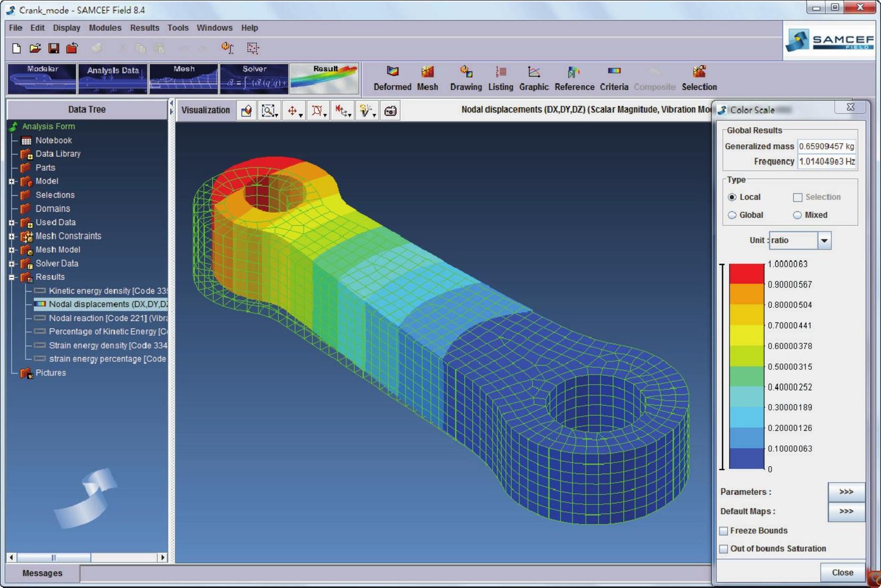Open the Drawing options icon
This screenshot has width=881, height=588.
(466, 72)
